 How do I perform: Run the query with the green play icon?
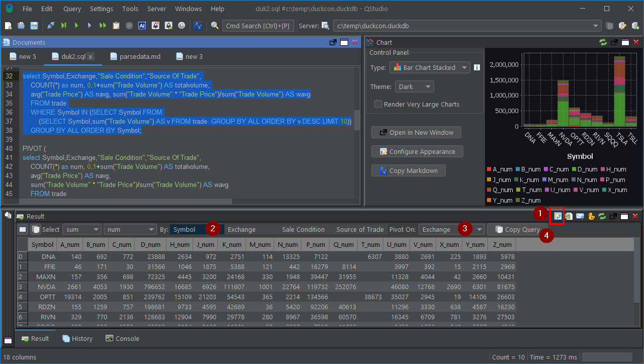tap(76, 26)
